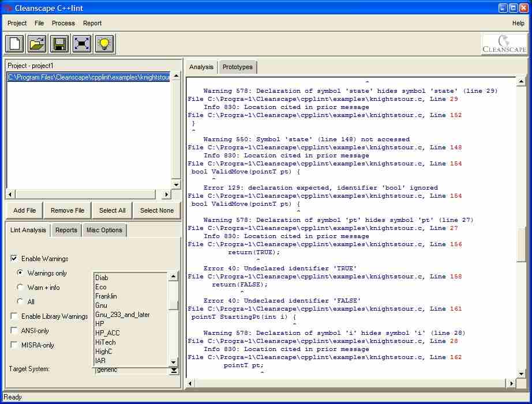Choose HP_ACC in target system list

click(x=130, y=333)
